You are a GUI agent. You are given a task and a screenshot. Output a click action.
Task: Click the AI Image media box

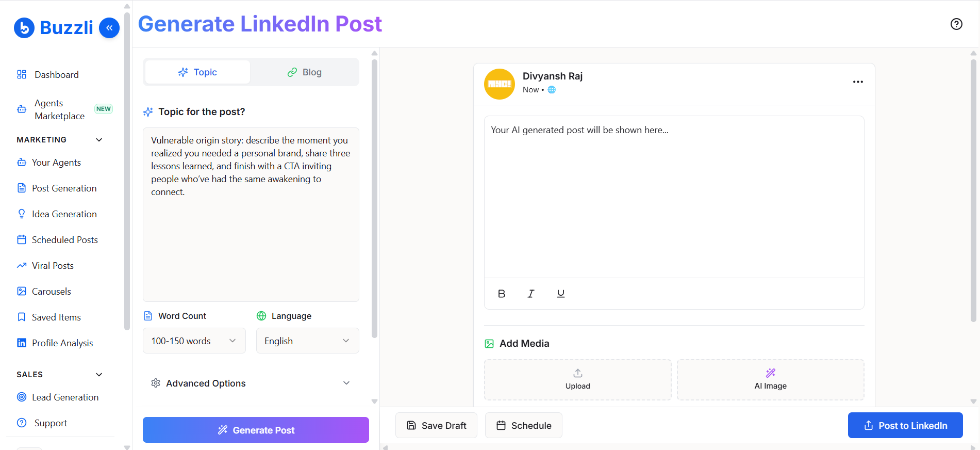[770, 380]
